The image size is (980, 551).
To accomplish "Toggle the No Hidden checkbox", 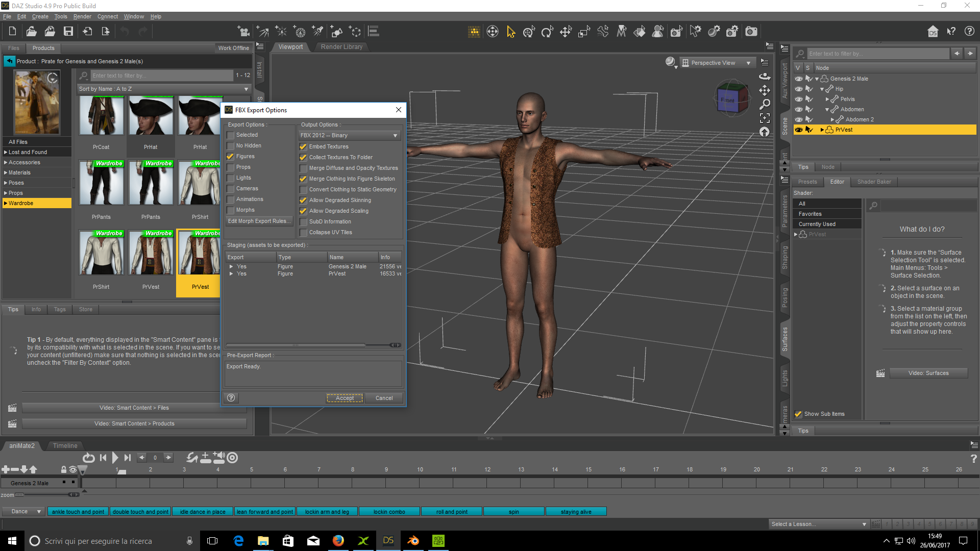I will click(230, 146).
